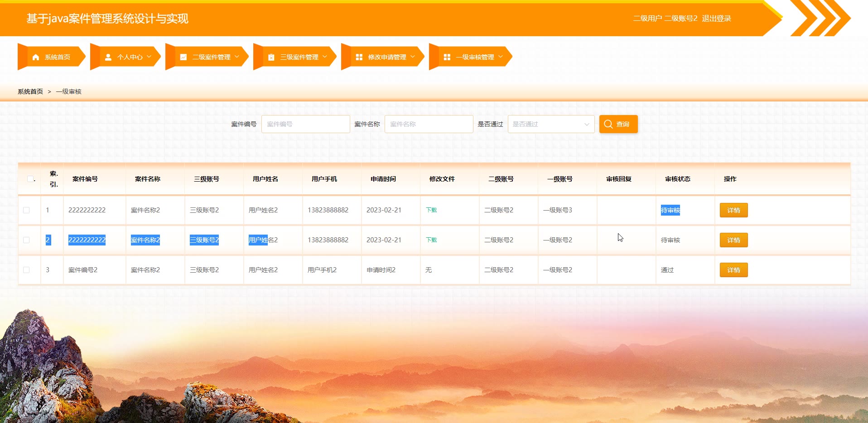Click 退出登录 to log out

click(x=716, y=19)
